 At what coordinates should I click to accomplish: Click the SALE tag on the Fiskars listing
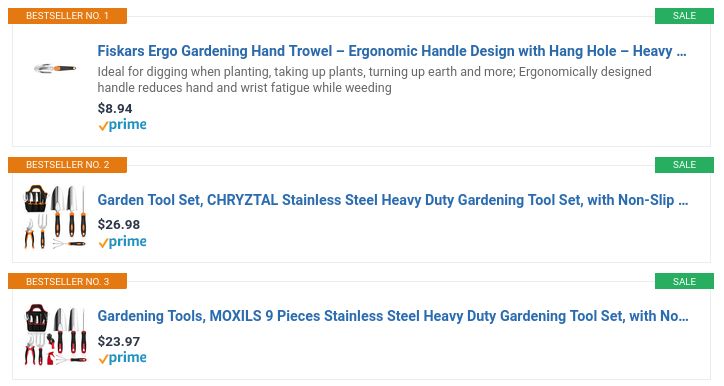coord(684,16)
